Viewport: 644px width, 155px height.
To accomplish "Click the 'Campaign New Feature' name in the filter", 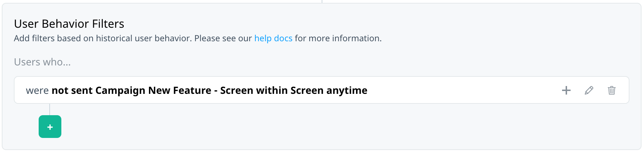I will click(x=153, y=90).
